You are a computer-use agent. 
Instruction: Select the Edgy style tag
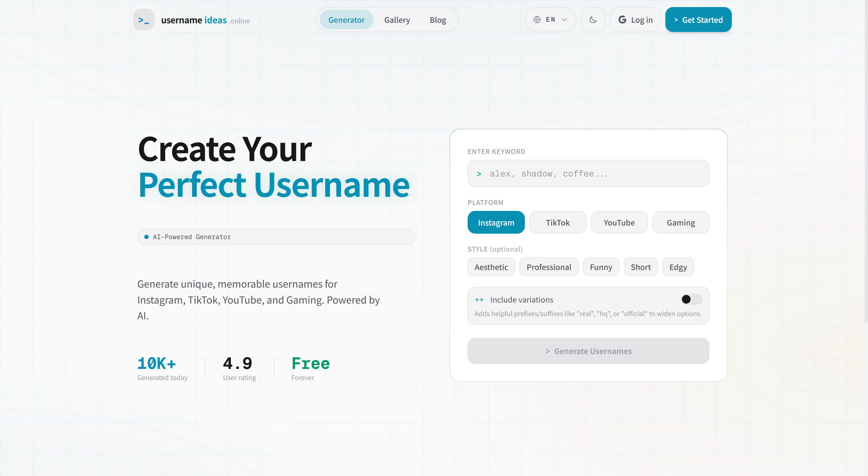point(678,267)
